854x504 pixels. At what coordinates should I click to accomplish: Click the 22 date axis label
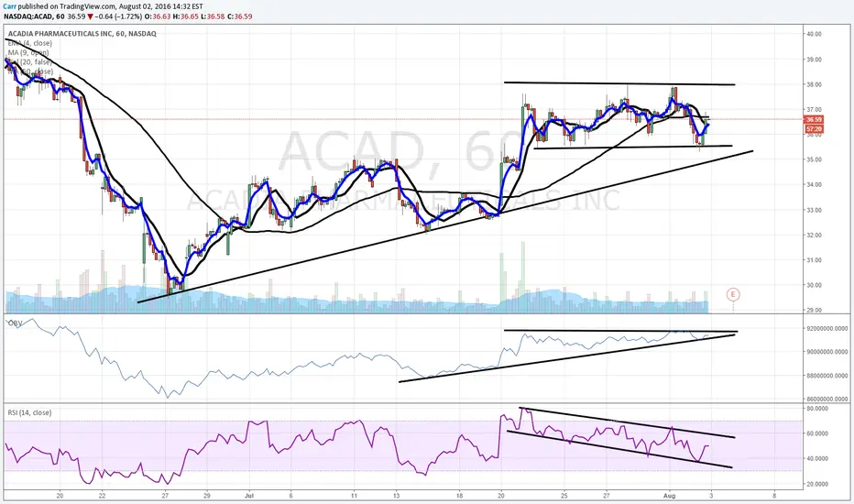coord(102,496)
